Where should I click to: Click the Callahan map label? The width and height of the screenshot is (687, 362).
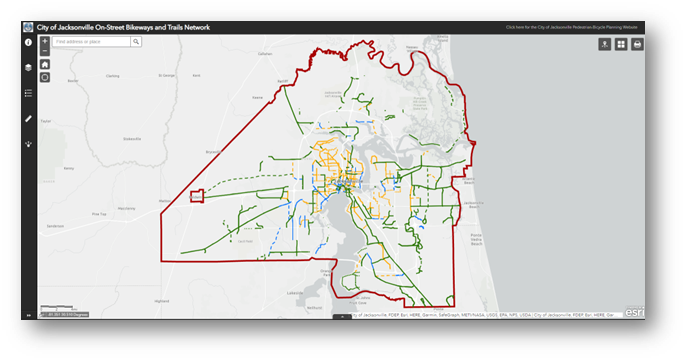[265, 54]
